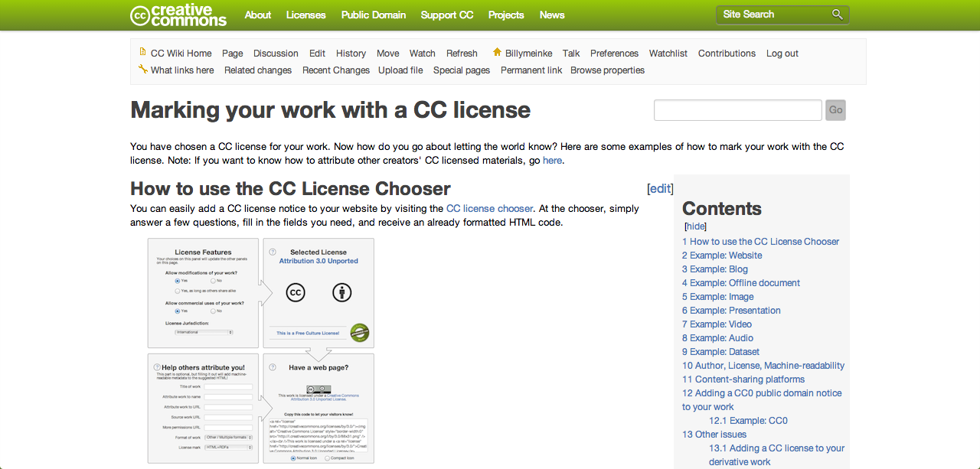The image size is (980, 469).
Task: Open Recent Changes
Action: [x=336, y=70]
